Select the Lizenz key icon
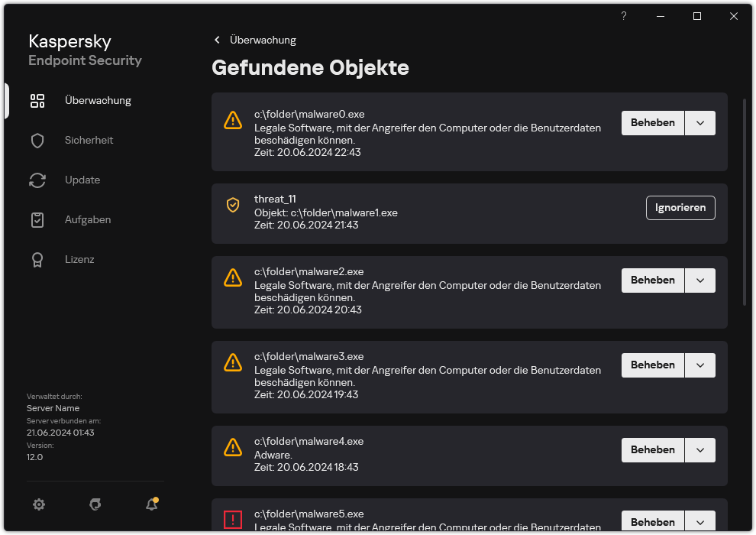The width and height of the screenshot is (756, 535). coord(37,259)
